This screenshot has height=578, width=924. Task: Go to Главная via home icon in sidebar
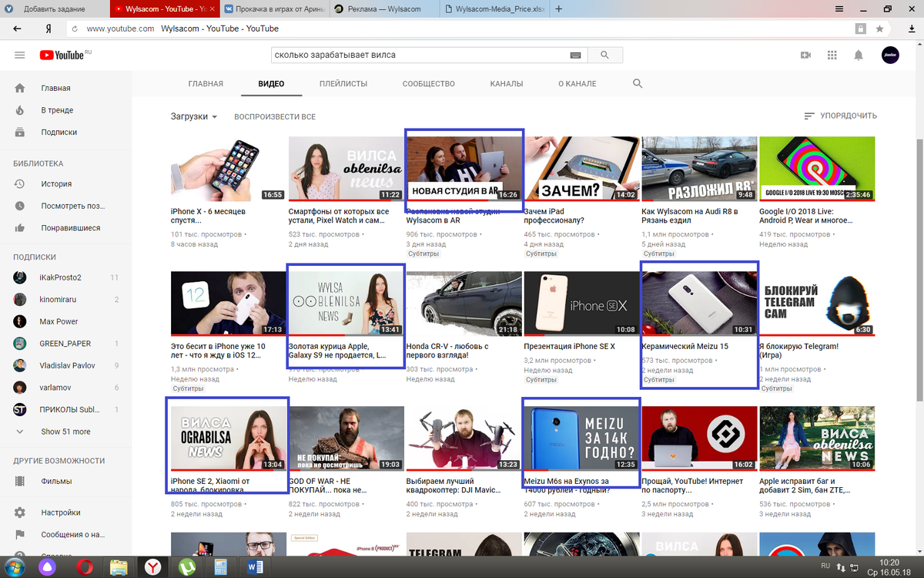tap(20, 89)
